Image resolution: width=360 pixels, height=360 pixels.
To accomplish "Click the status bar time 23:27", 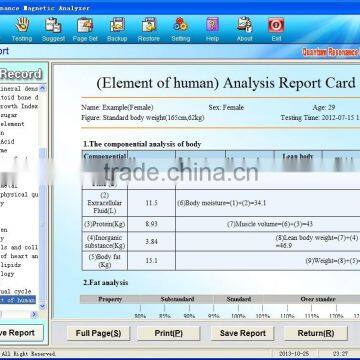I will 340,353.
